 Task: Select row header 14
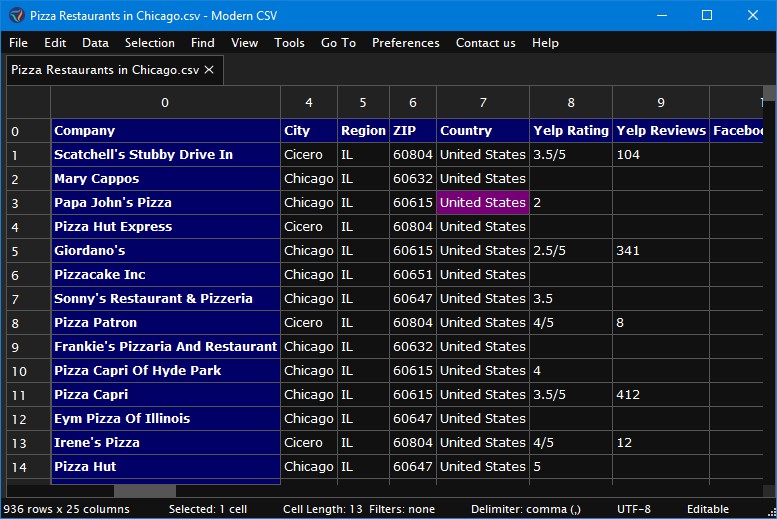pos(28,467)
